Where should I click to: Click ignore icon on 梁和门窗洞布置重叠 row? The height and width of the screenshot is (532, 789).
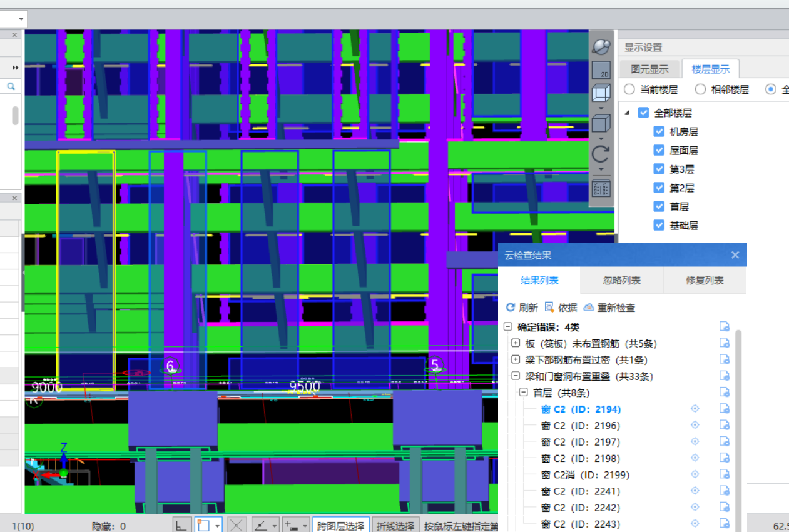click(x=725, y=376)
